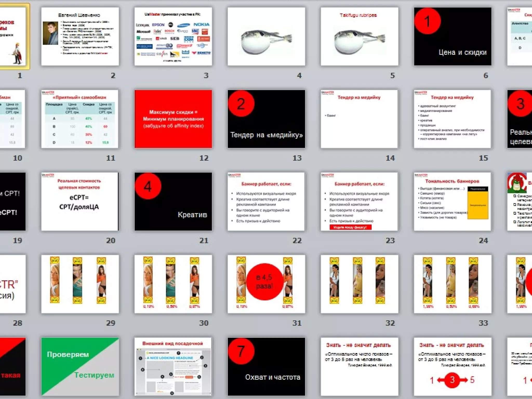The height and width of the screenshot is (399, 532).
Task: Choose slide 30 with three banner CTR values
Action: click(173, 284)
